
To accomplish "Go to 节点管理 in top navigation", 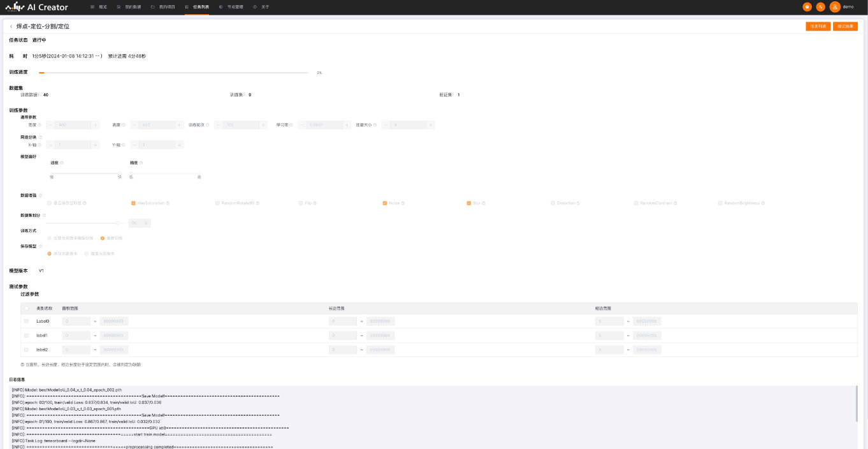I will click(231, 7).
